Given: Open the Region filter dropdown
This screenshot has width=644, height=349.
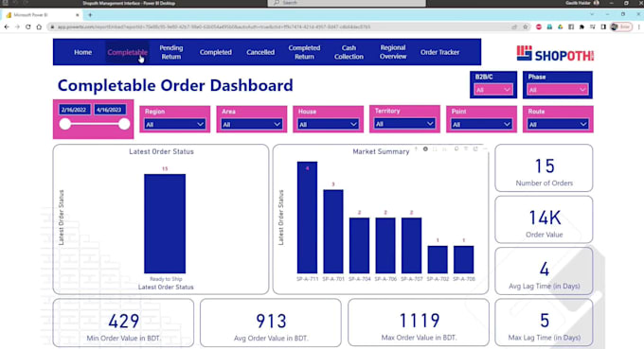Looking at the screenshot, I should coord(174,124).
